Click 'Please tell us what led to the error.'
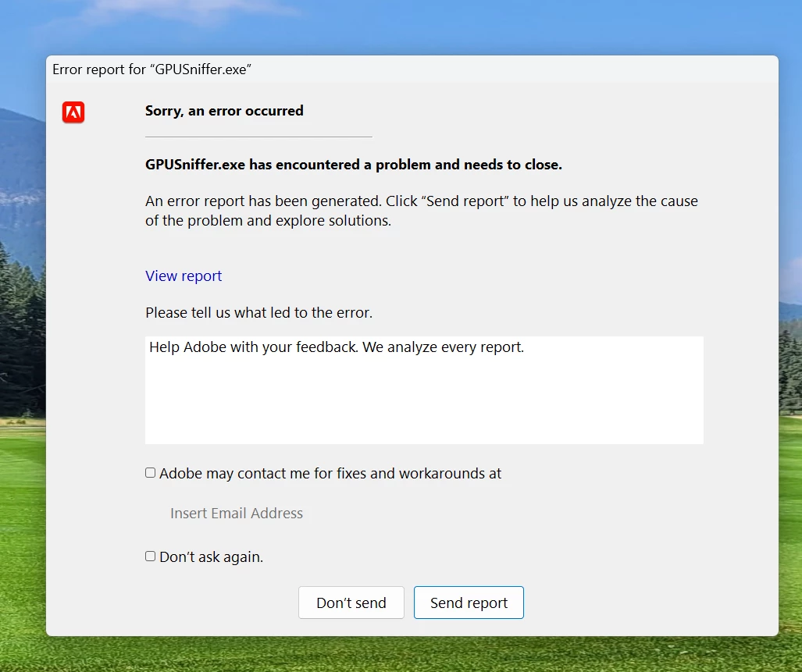 point(258,313)
